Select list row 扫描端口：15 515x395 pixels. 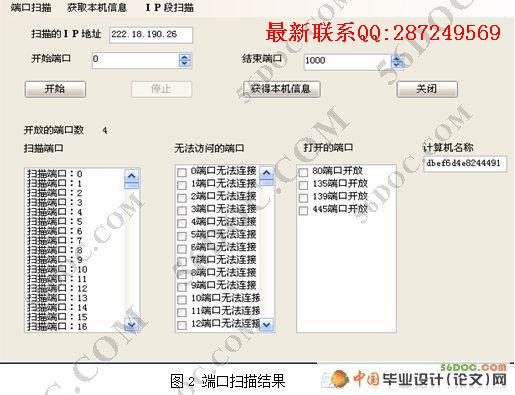[x=75, y=317]
